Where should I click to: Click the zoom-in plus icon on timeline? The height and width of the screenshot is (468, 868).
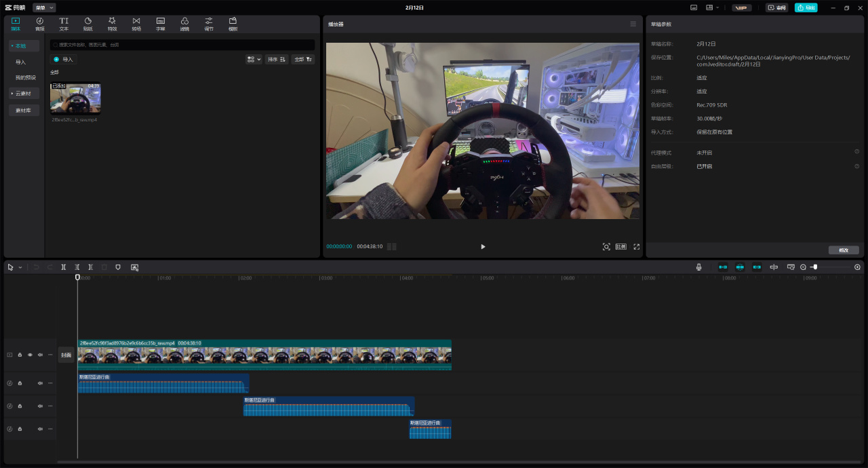click(x=857, y=267)
